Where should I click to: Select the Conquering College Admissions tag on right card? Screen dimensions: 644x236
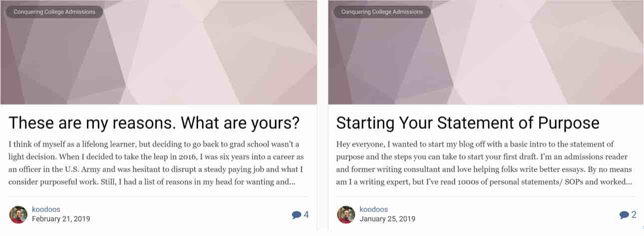(382, 11)
